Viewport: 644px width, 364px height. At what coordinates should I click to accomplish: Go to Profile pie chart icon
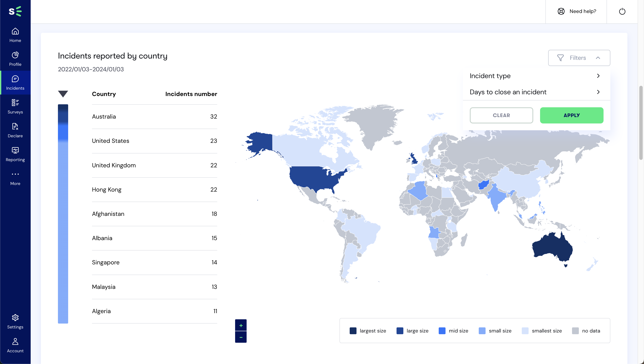tap(15, 55)
